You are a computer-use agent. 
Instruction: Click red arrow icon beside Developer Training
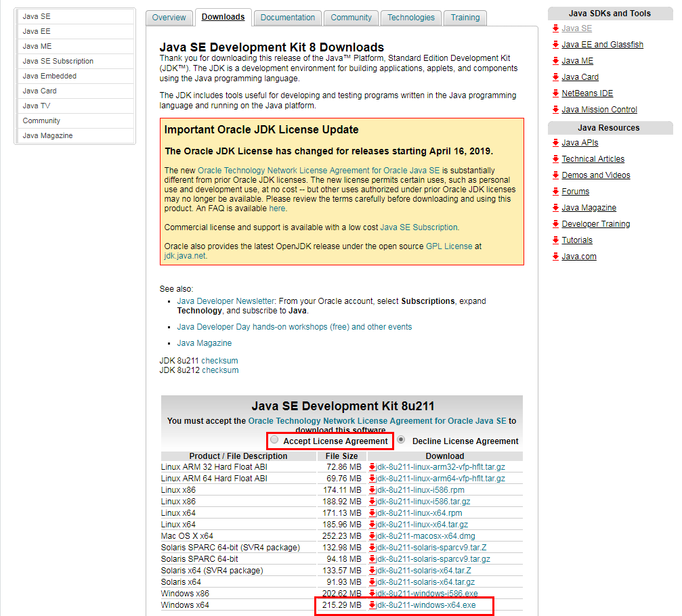(x=555, y=224)
